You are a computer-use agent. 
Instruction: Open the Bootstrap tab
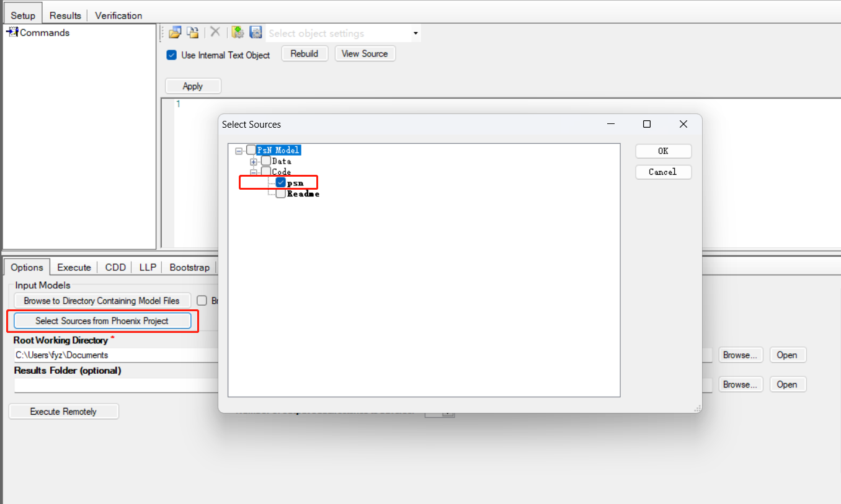coord(189,267)
